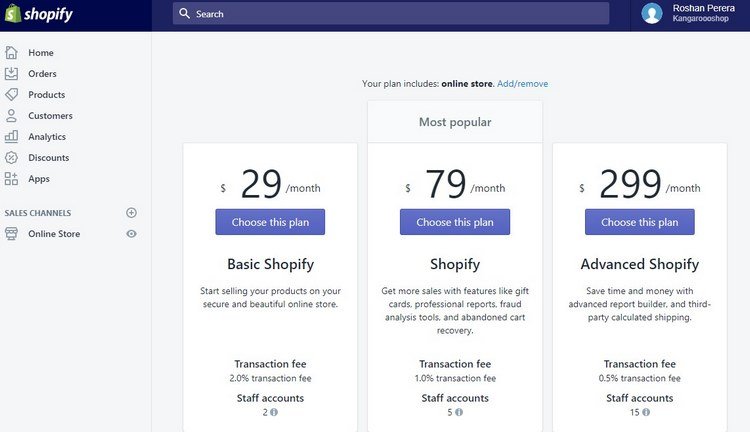Click the Discounts percent badge icon
Viewport: 750px width, 432px height.
[11, 157]
